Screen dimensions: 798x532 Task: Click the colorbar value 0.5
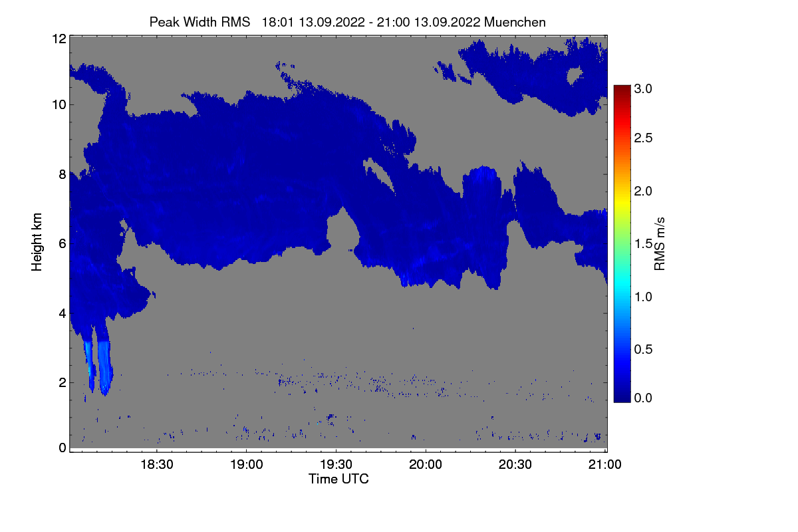643,349
